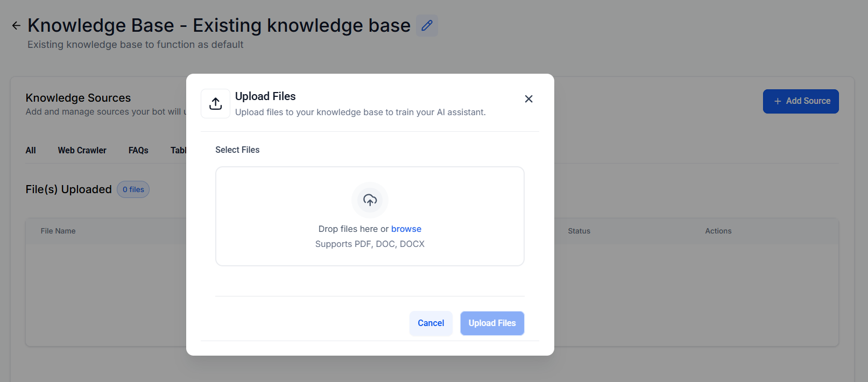Click the plus icon on the Add Source button
Image resolution: width=868 pixels, height=382 pixels.
[x=777, y=101]
